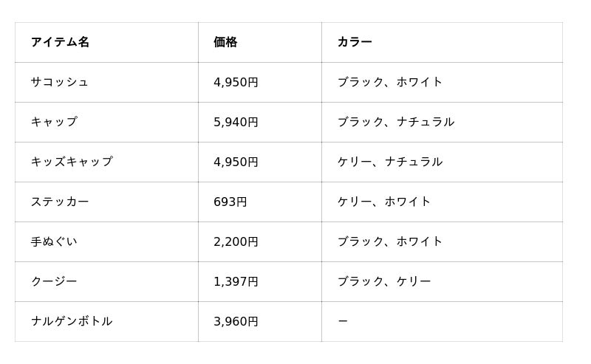The height and width of the screenshot is (364, 591).
Task: Click the アイテム名 column header
Action: click(60, 42)
